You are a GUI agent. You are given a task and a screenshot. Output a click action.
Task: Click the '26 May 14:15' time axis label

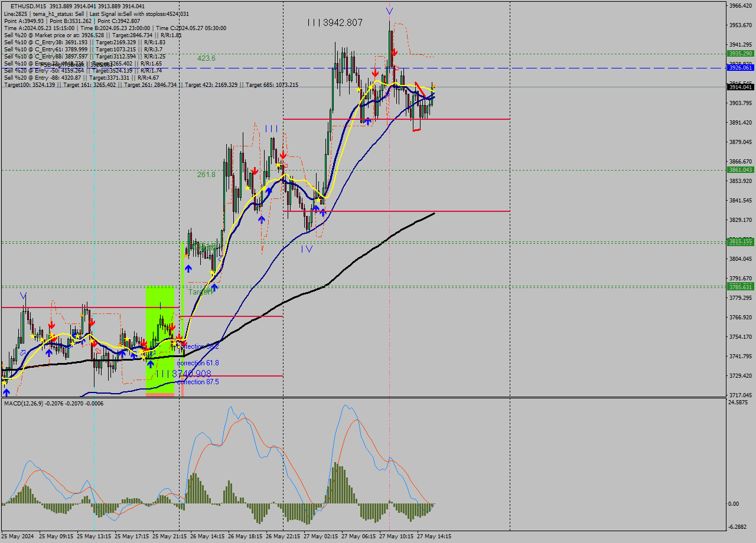pos(207,537)
